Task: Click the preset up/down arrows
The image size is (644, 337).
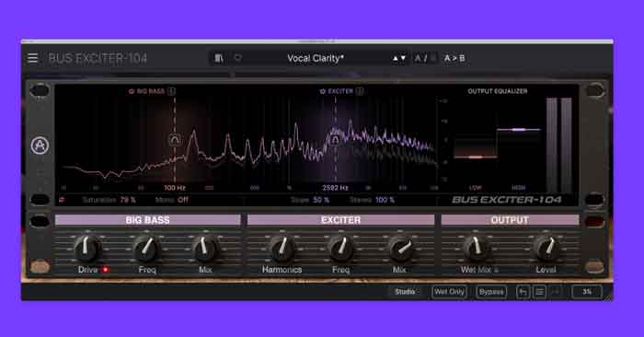Action: [398, 58]
